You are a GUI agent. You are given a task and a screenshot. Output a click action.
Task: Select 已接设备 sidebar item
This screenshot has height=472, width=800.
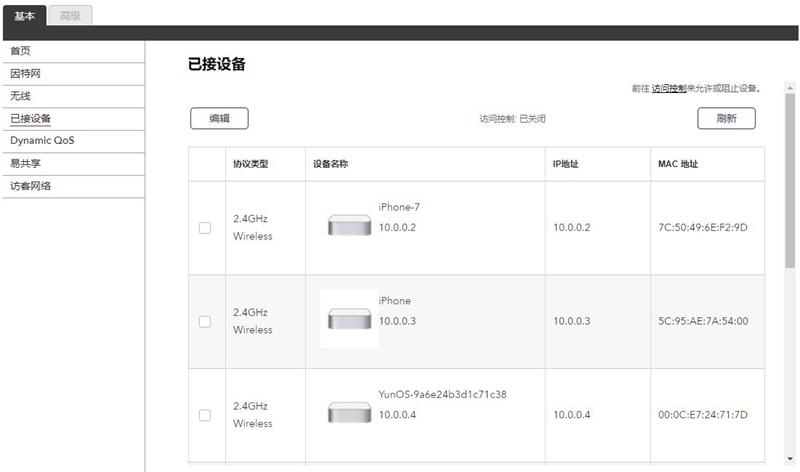point(30,119)
